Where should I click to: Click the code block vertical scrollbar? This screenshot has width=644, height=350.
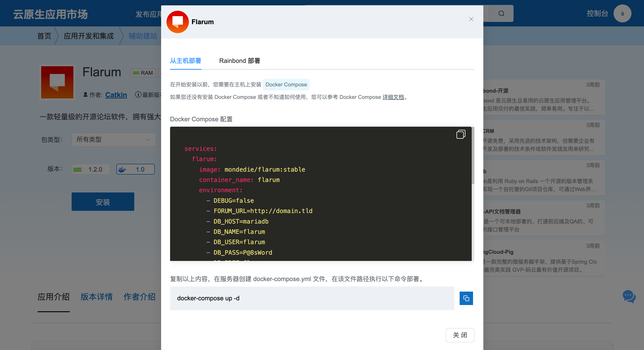click(x=473, y=156)
